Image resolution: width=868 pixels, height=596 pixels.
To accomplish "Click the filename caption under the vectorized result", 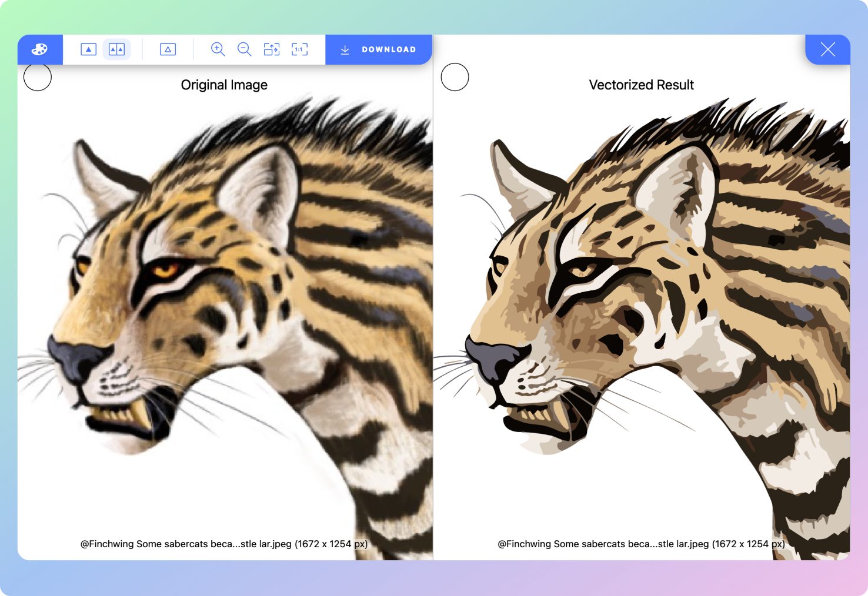I will [x=641, y=544].
